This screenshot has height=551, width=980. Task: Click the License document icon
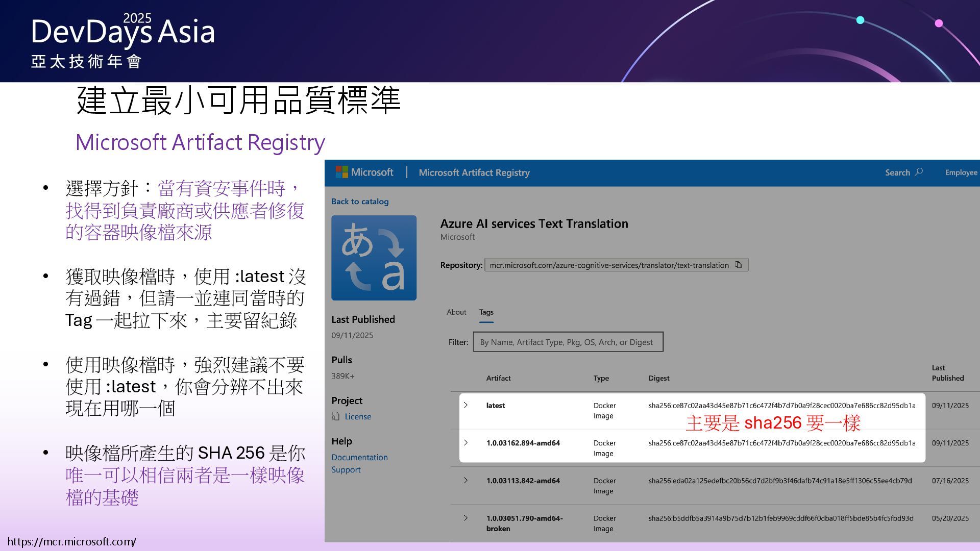[x=335, y=416]
